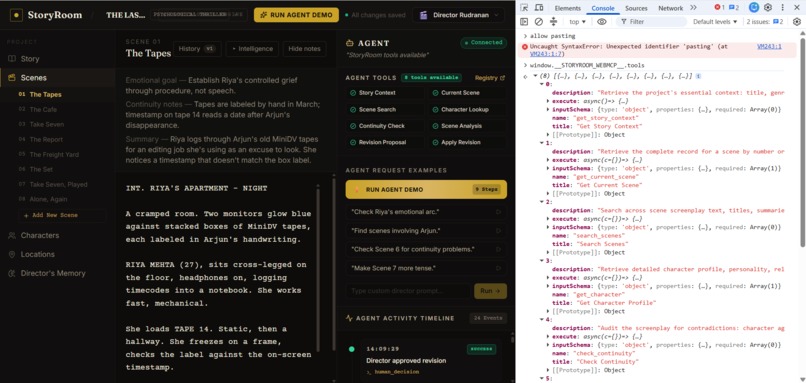Open the Locations pin icon
806x383 pixels.
(12, 254)
